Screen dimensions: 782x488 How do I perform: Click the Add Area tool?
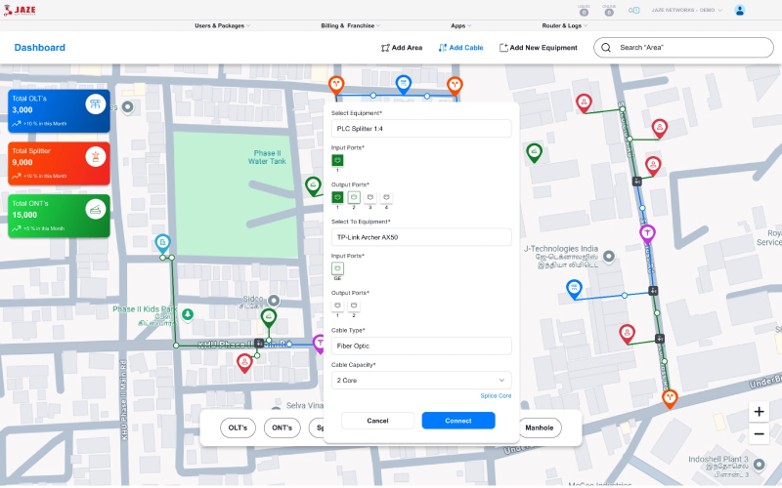(x=402, y=48)
